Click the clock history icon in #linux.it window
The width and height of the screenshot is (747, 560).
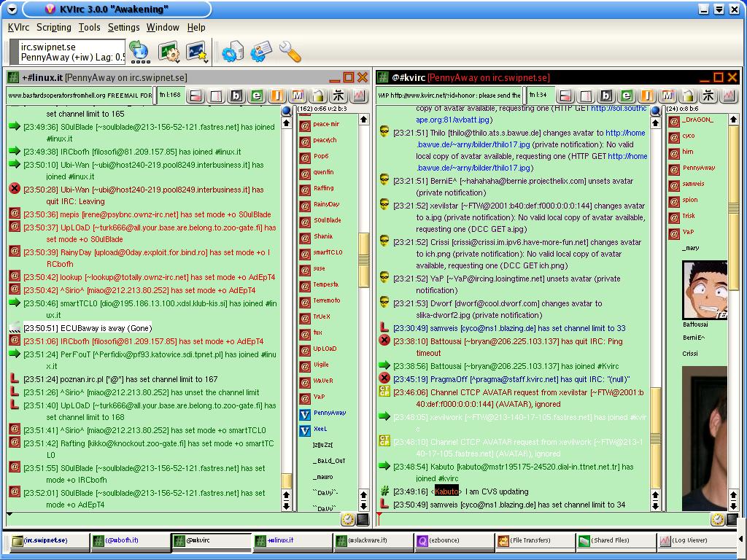click(348, 519)
